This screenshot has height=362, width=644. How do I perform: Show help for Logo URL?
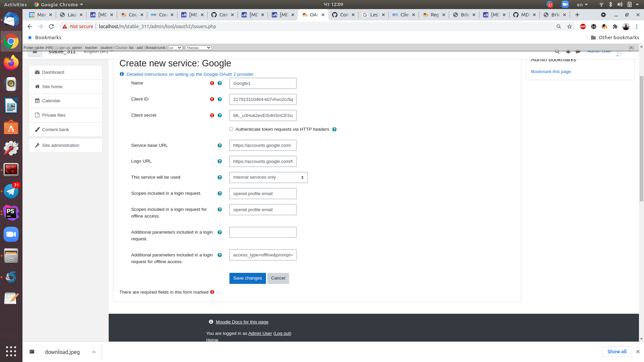pyautogui.click(x=220, y=161)
